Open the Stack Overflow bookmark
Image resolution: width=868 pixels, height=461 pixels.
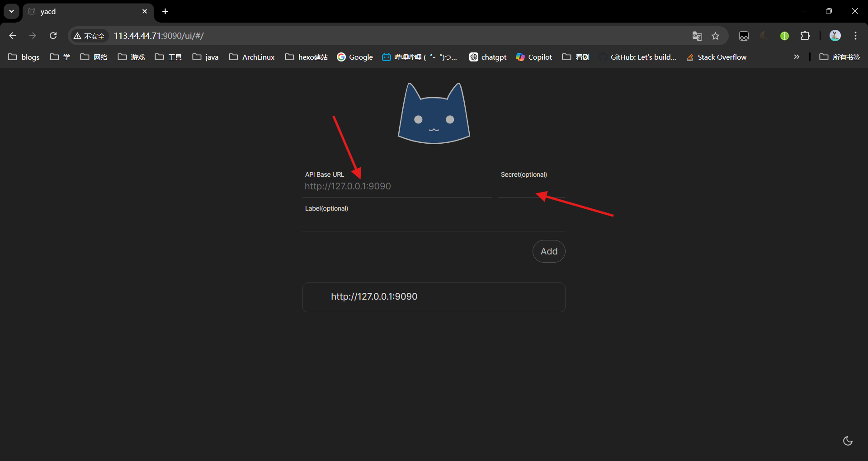point(716,57)
